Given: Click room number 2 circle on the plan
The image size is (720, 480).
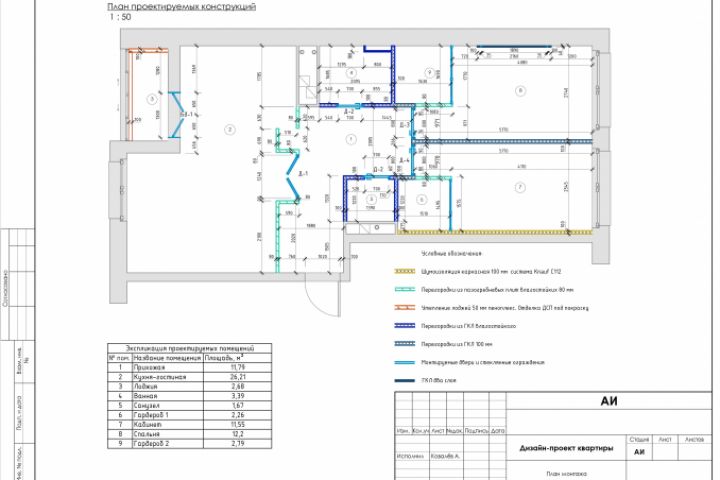Looking at the screenshot, I should click(230, 130).
